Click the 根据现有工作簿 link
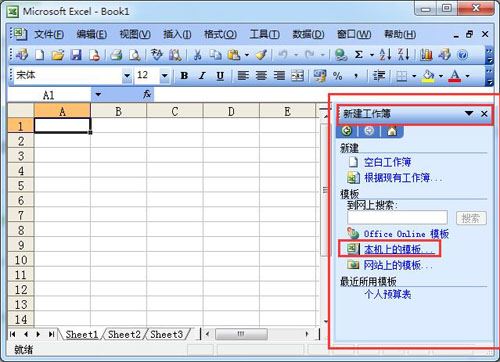The height and width of the screenshot is (362, 500). tap(403, 178)
